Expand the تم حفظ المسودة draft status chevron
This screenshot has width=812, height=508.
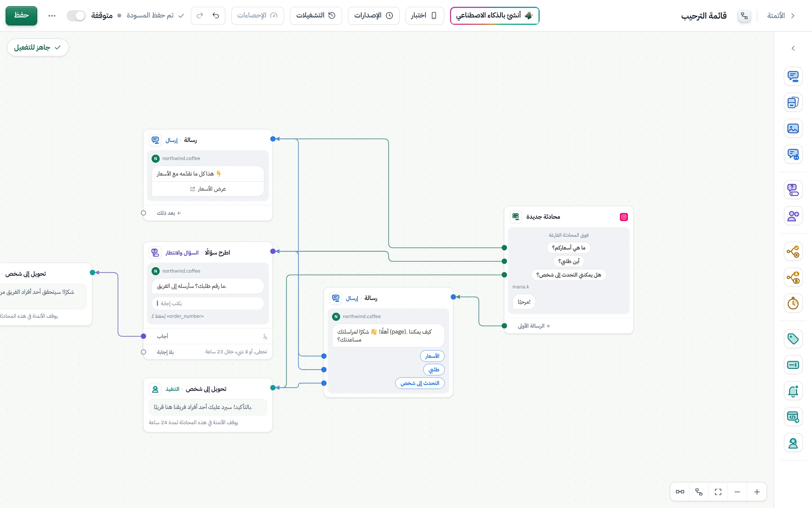click(x=181, y=16)
